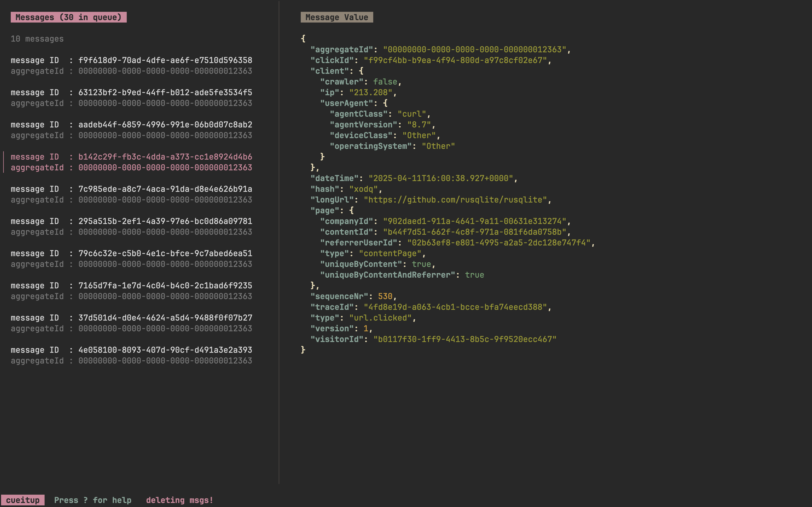
Task: Click 'Press ? for help' hint
Action: pos(93,500)
